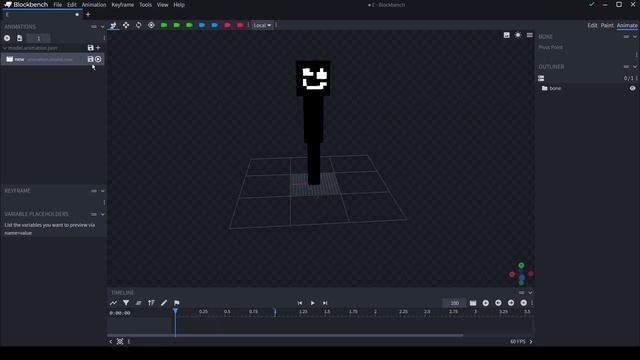
Task: Click the first blue keyframe toolbar button
Action: tap(202, 25)
